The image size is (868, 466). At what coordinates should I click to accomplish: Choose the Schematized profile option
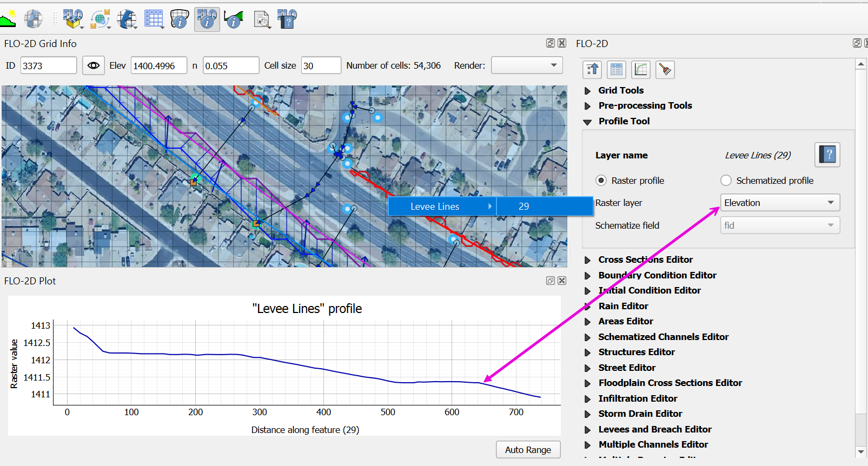[x=726, y=181]
